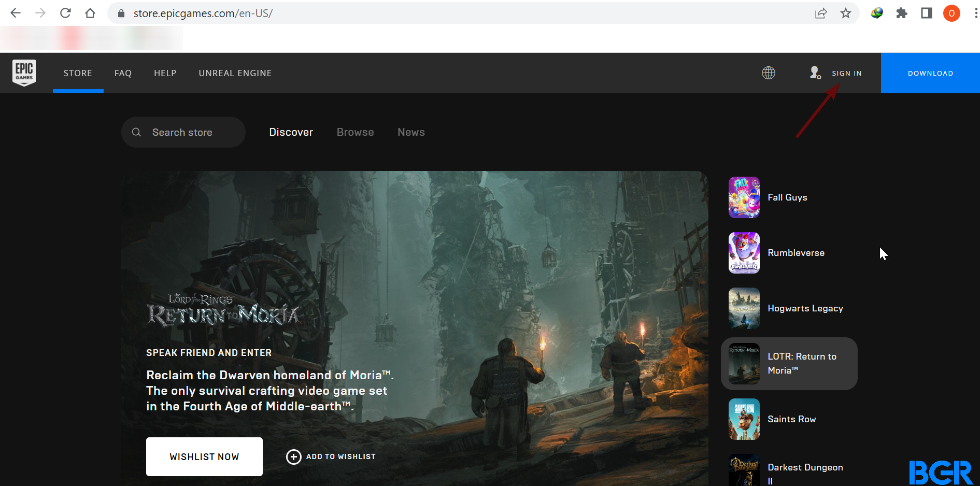
Task: Switch to the Browse tab
Action: click(x=356, y=132)
